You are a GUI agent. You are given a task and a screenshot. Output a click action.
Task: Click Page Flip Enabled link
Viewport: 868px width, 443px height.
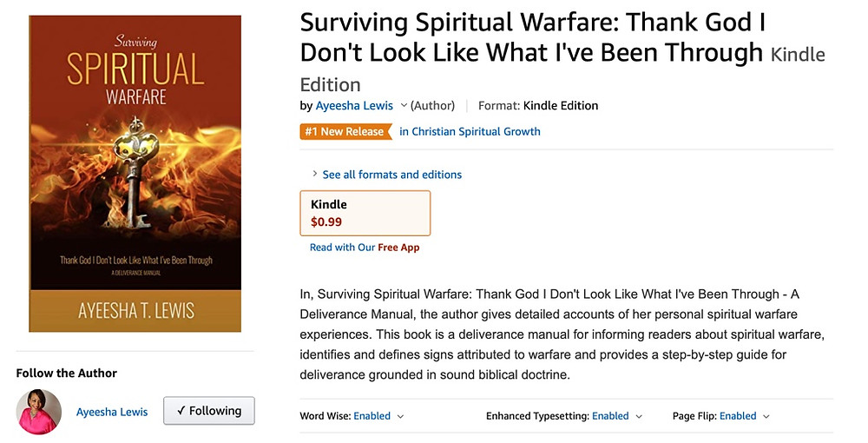[738, 416]
